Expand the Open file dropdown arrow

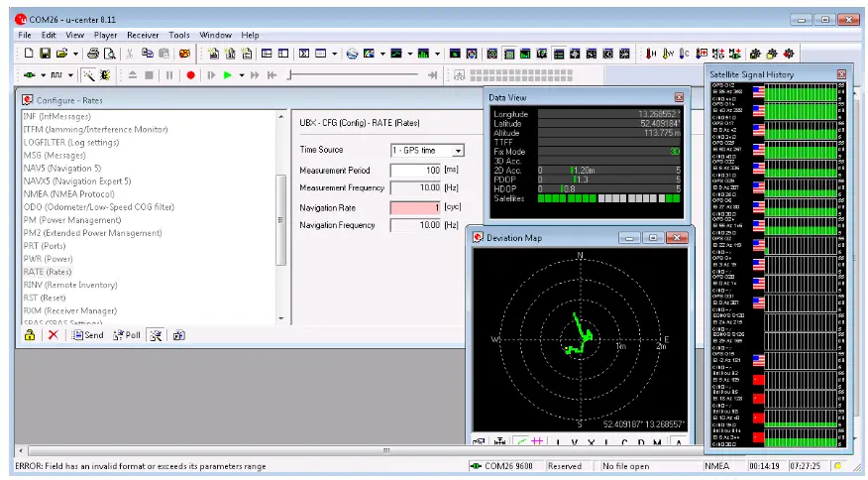tap(75, 53)
